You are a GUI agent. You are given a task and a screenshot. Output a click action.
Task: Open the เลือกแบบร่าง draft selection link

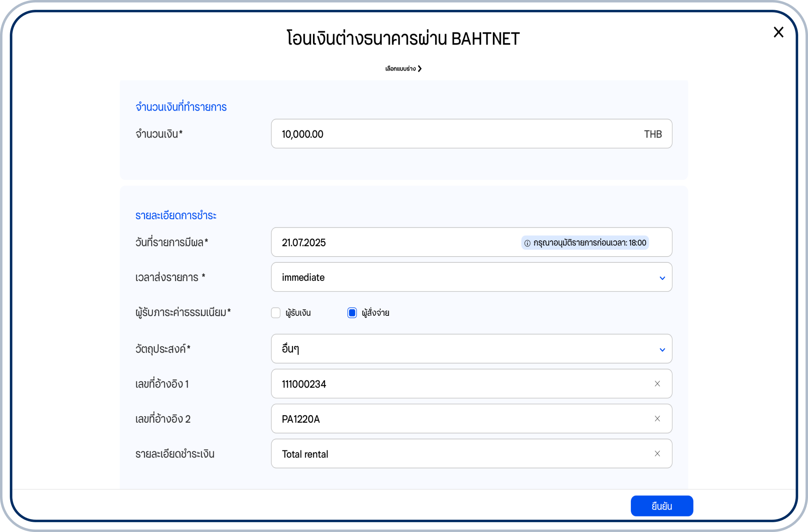point(400,69)
